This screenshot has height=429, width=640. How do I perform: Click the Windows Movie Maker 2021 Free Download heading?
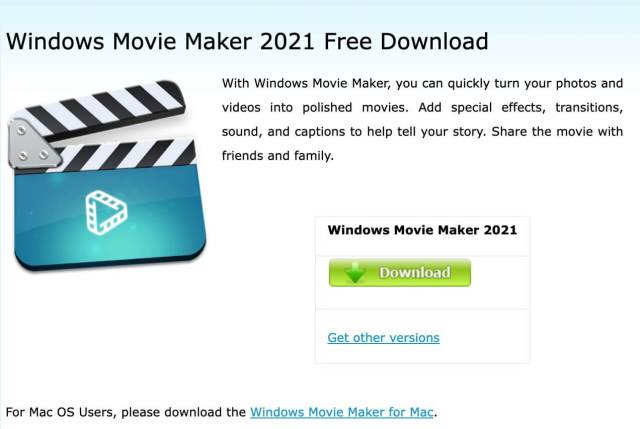pos(247,41)
